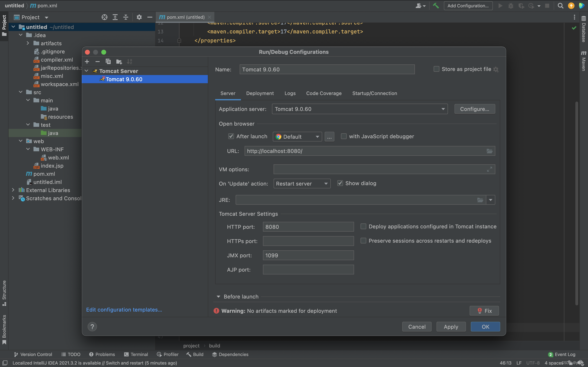Enable 'with JavaScript debugger' checkbox
The width and height of the screenshot is (588, 367).
[x=343, y=136]
